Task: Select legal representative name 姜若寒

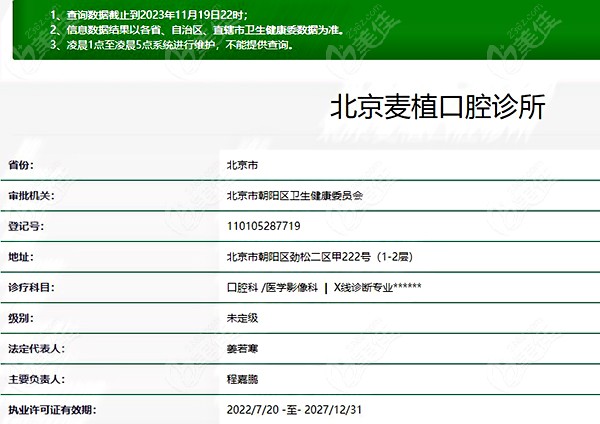Action: [242, 349]
